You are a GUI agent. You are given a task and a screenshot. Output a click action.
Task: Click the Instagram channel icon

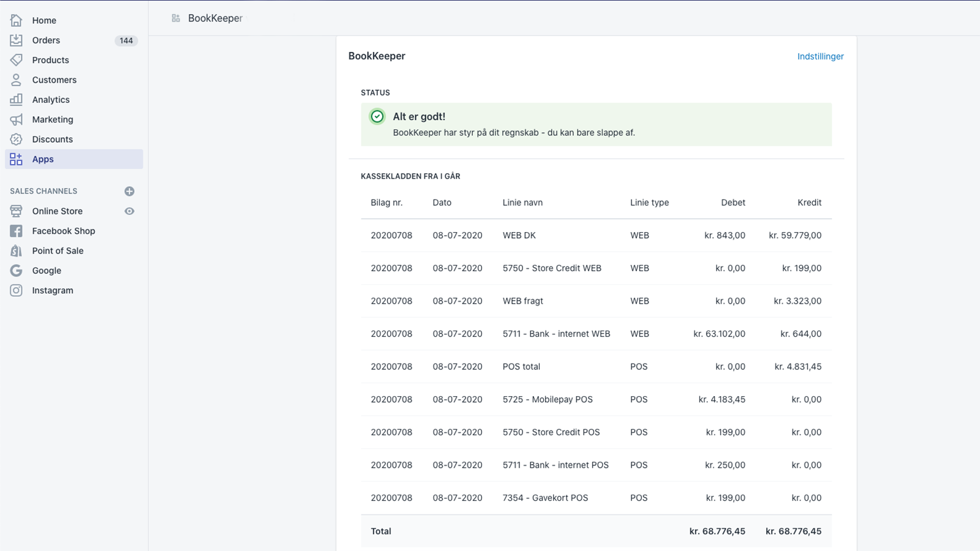[17, 290]
